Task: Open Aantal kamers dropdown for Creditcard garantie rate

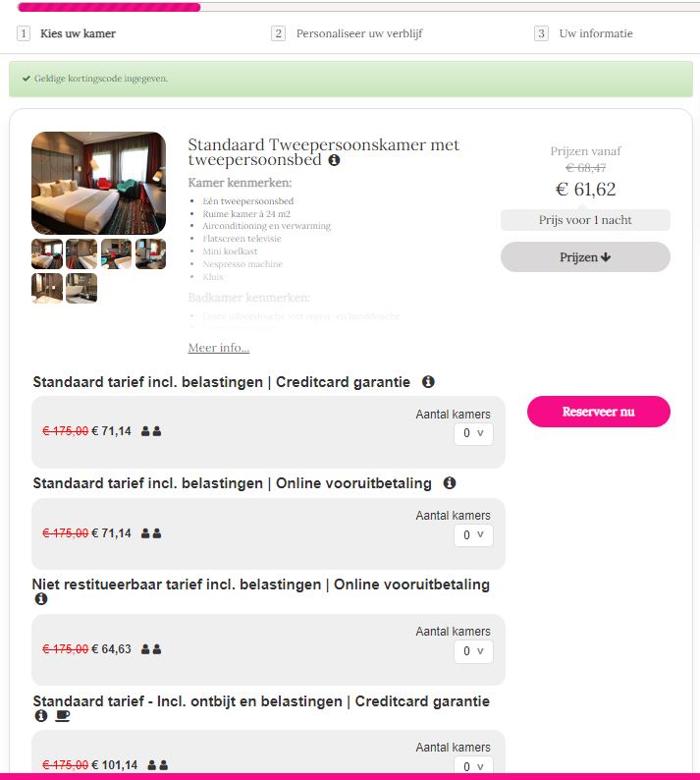Action: pos(473,433)
